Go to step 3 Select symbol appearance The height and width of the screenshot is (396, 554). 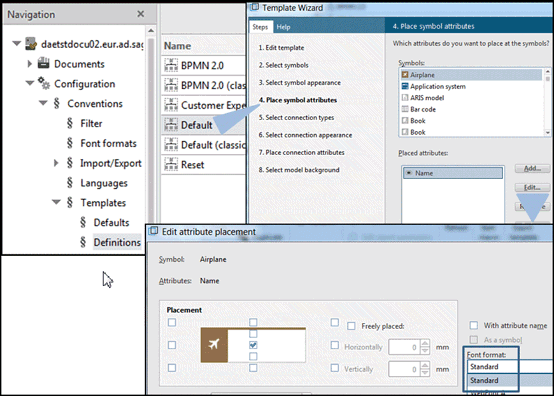pos(300,82)
